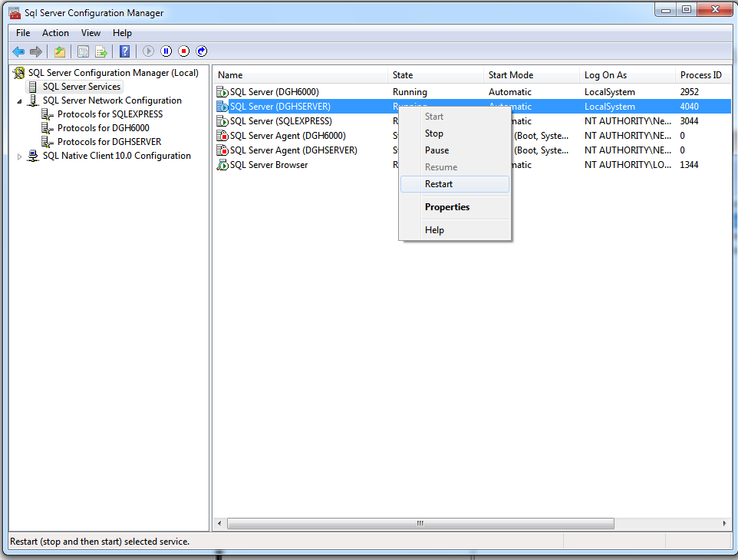The width and height of the screenshot is (738, 560).
Task: Click the SQL Server Services tree icon
Action: (32, 87)
